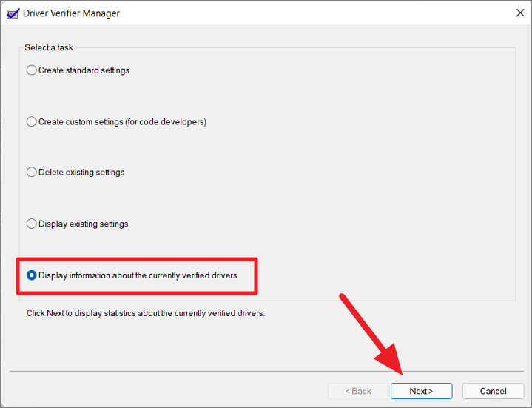532x408 pixels.
Task: Close the Driver Verifier Manager window
Action: click(x=519, y=13)
